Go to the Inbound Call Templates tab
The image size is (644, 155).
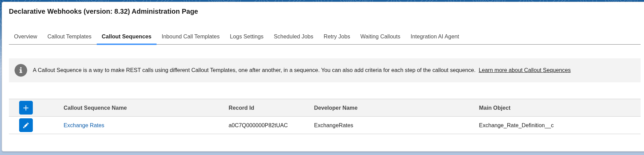[x=190, y=36]
